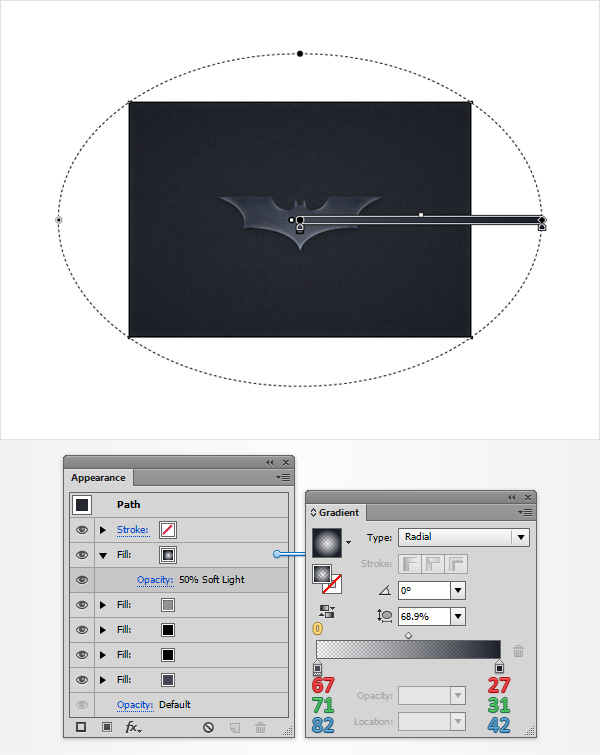Viewport: 600px width, 755px height.
Task: Collapse Appearance panel with double arrows
Action: pyautogui.click(x=270, y=462)
